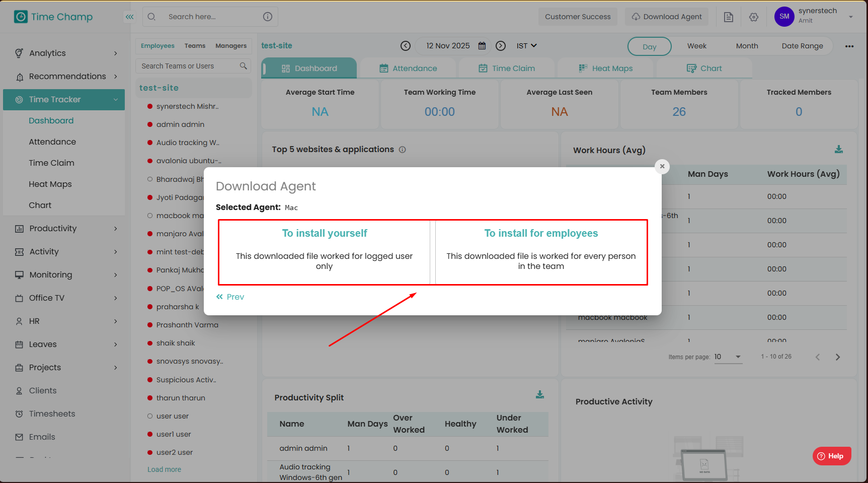This screenshot has width=868, height=483.
Task: Click the SM user avatar
Action: [784, 17]
